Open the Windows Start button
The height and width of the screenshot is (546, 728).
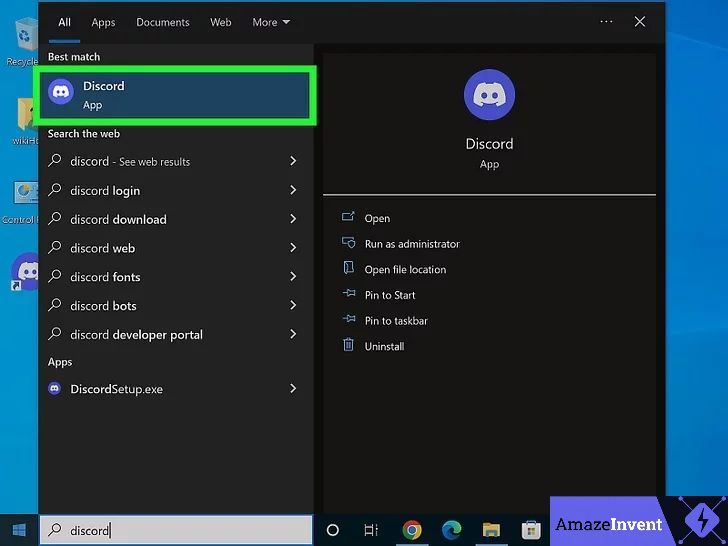[19, 530]
